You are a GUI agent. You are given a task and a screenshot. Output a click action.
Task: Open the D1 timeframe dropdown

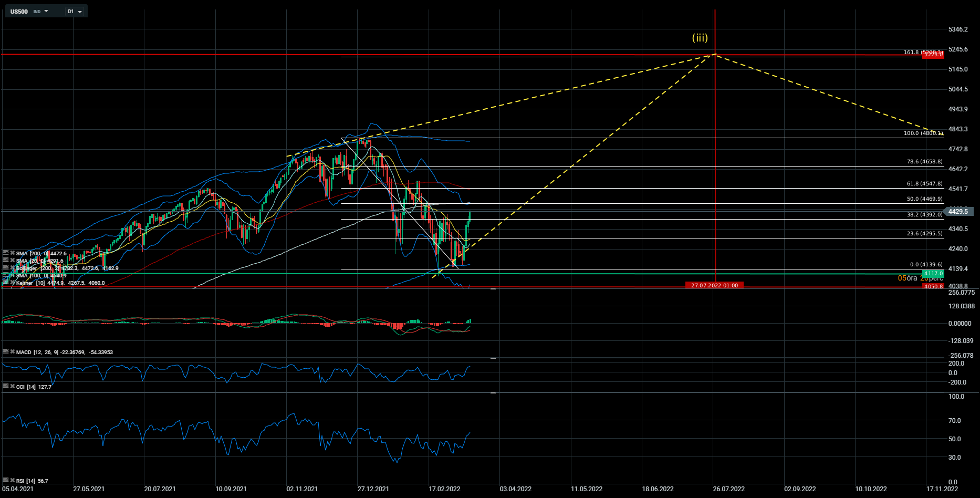75,11
